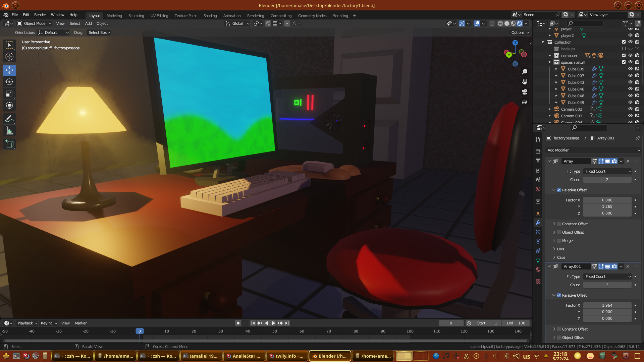The image size is (644, 362).
Task: Uncheck Relative Offset in Array modifier
Action: tap(559, 190)
